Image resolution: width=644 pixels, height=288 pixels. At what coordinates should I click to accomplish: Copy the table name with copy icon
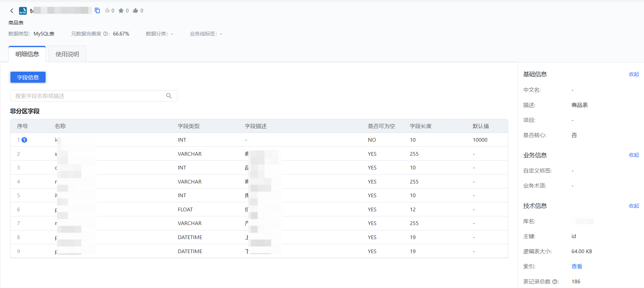[x=97, y=11]
